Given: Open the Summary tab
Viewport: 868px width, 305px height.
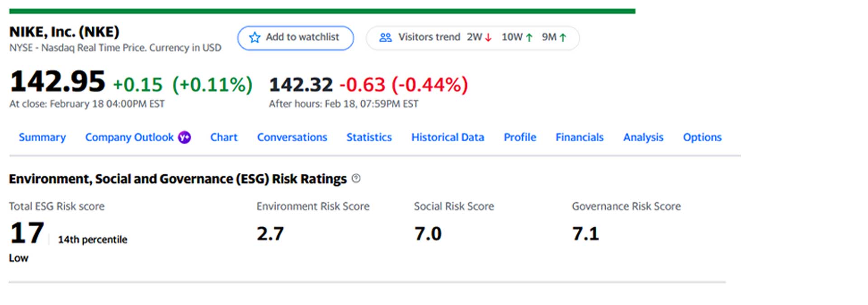Looking at the screenshot, I should [x=42, y=137].
